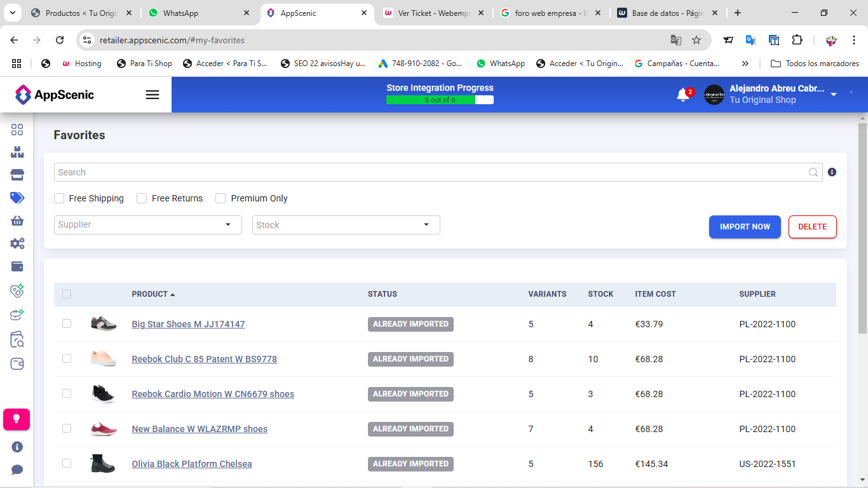Screen dimensions: 868x488
Task: Switch to the foro web empresa tab
Action: click(552, 13)
